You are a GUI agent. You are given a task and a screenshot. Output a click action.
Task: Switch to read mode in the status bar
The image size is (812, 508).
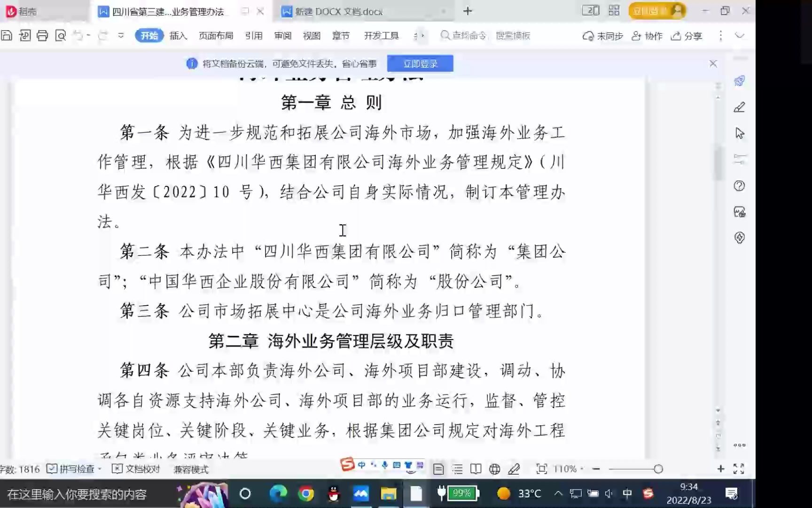pyautogui.click(x=476, y=468)
